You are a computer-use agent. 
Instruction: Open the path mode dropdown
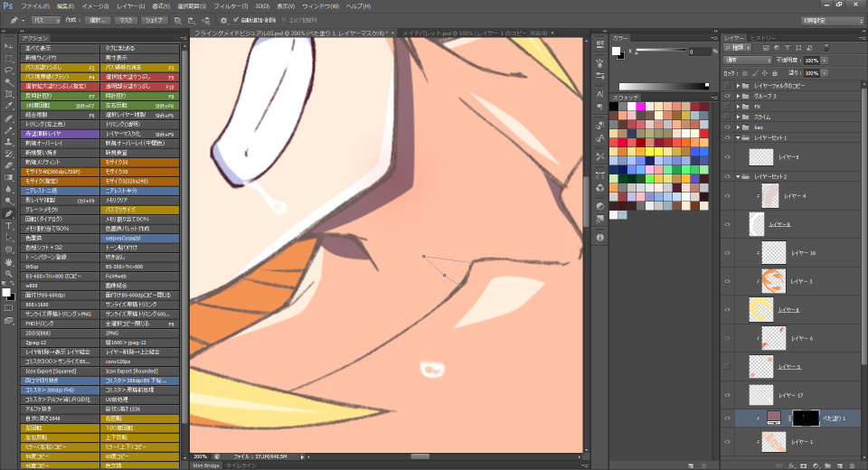(46, 21)
